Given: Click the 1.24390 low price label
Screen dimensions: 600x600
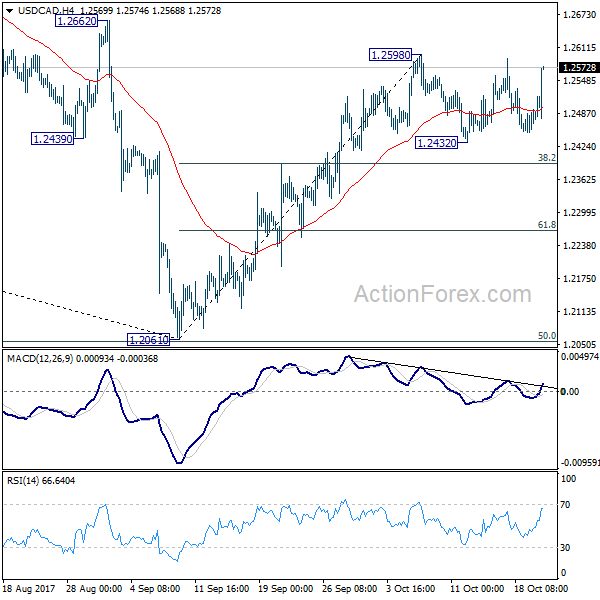Looking at the screenshot, I should [52, 139].
